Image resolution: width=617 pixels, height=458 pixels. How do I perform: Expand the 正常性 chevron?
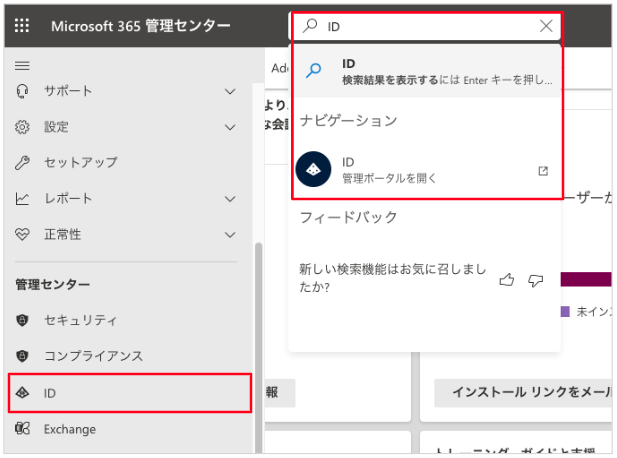coord(230,235)
